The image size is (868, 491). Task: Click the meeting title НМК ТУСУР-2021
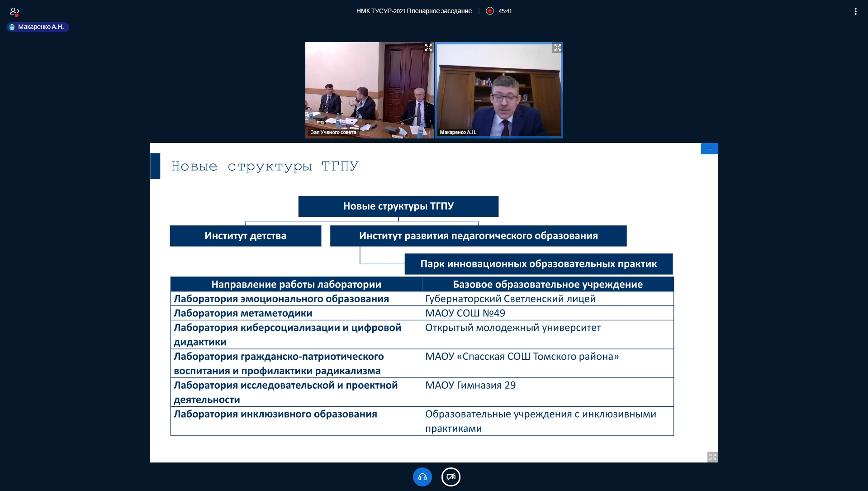413,11
